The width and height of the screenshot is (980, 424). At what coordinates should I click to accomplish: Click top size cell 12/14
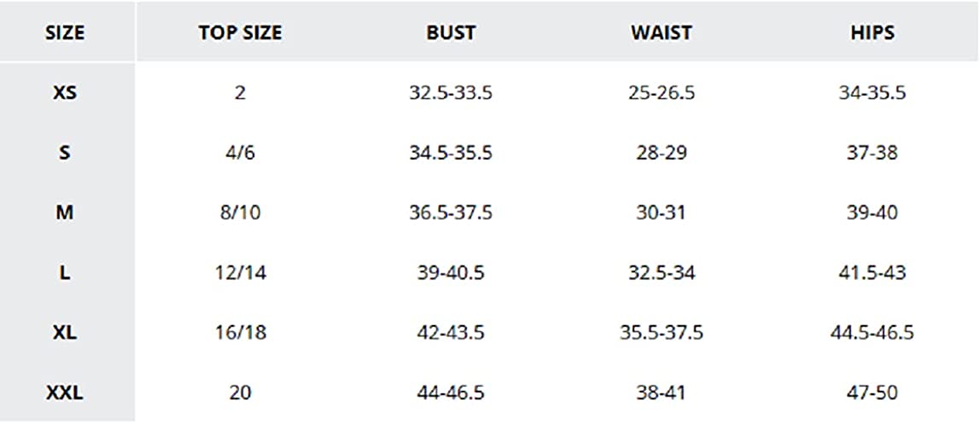point(240,273)
